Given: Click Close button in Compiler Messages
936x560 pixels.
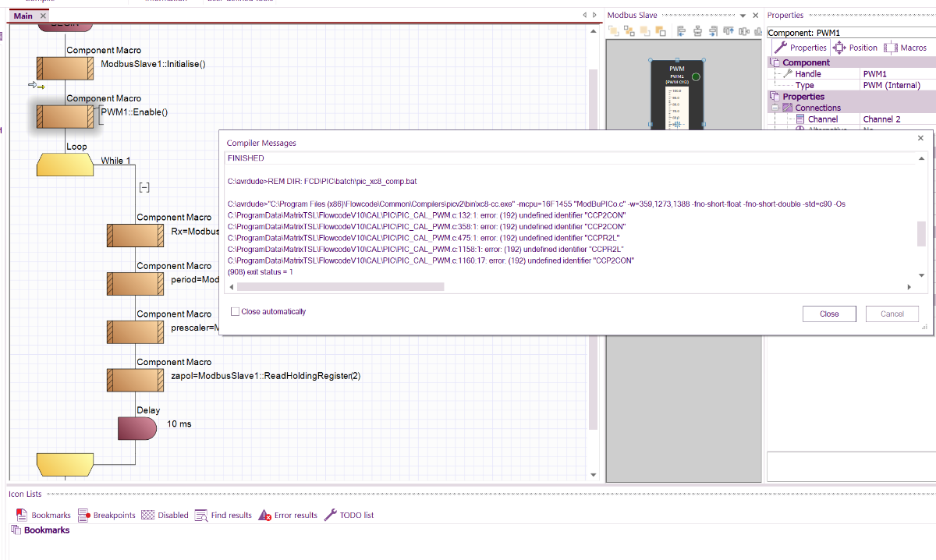Looking at the screenshot, I should (829, 314).
